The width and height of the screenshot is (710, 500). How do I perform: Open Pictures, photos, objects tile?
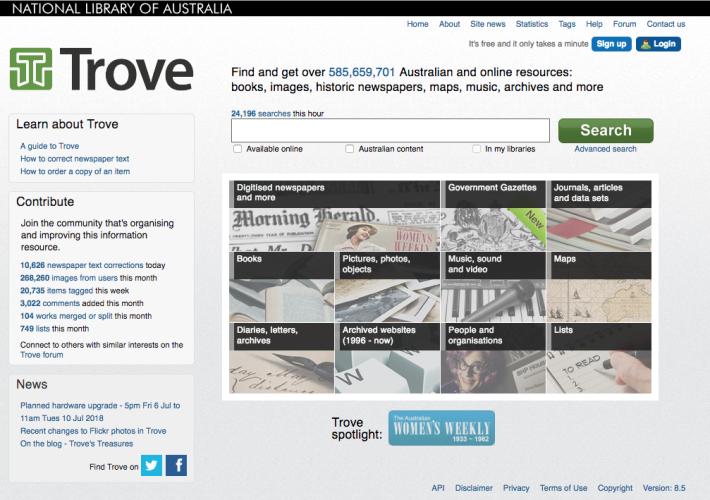click(x=387, y=287)
